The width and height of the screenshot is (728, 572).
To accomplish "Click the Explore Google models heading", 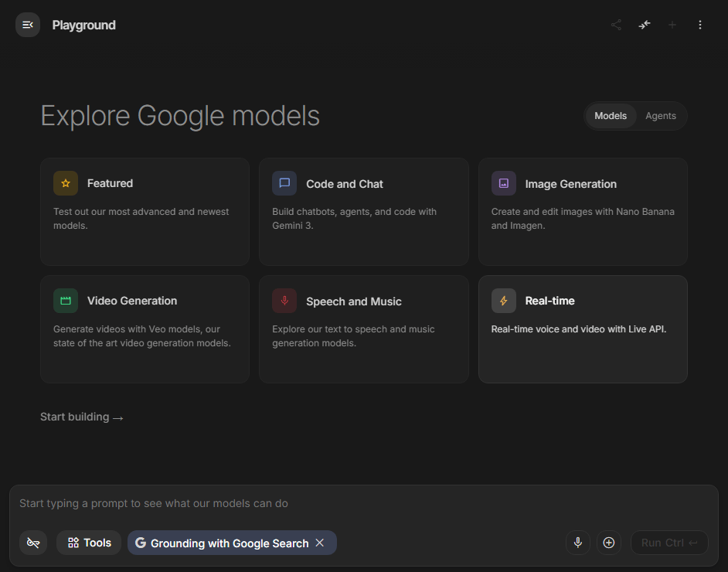I will [x=180, y=116].
